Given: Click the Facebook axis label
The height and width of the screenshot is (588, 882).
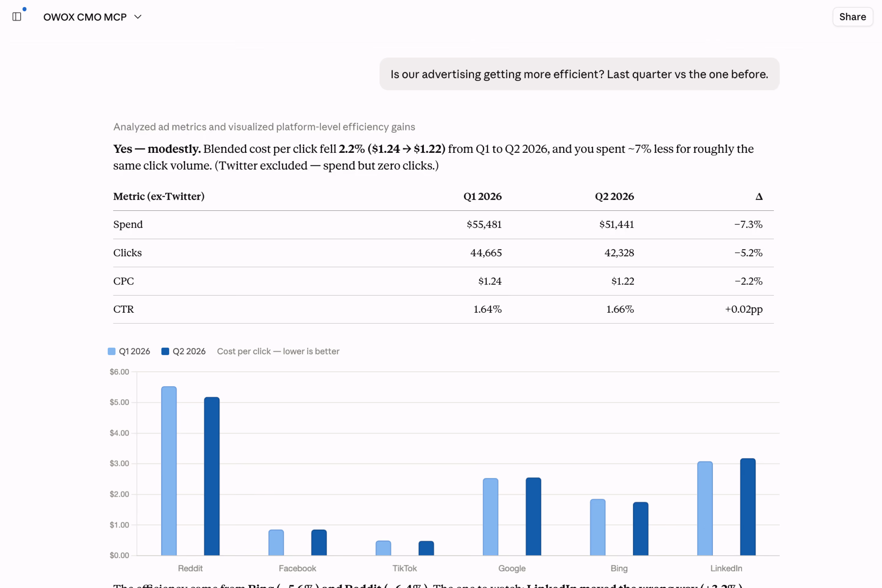Looking at the screenshot, I should pos(297,568).
